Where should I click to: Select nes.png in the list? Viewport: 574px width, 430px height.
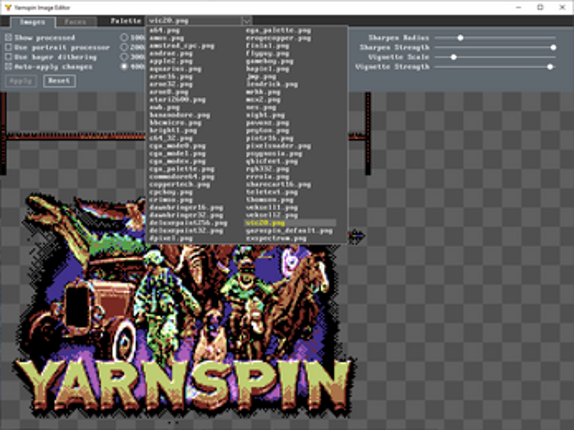261,107
